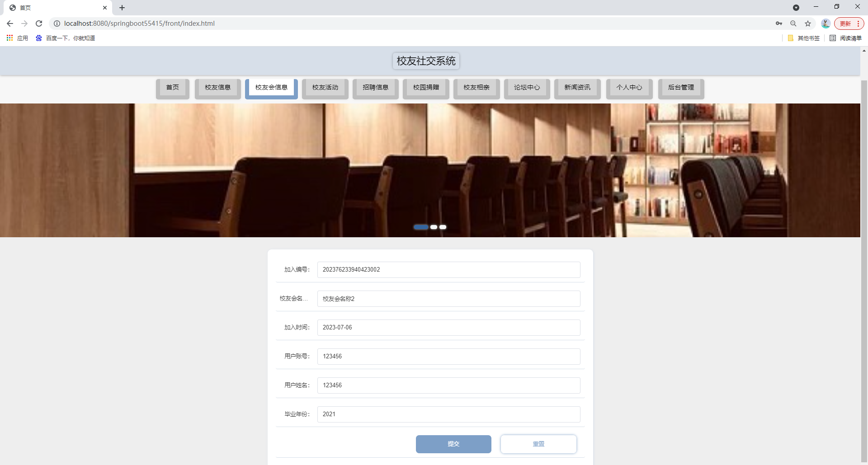Switch to the 论坛中心 tab
The width and height of the screenshot is (868, 465).
527,88
